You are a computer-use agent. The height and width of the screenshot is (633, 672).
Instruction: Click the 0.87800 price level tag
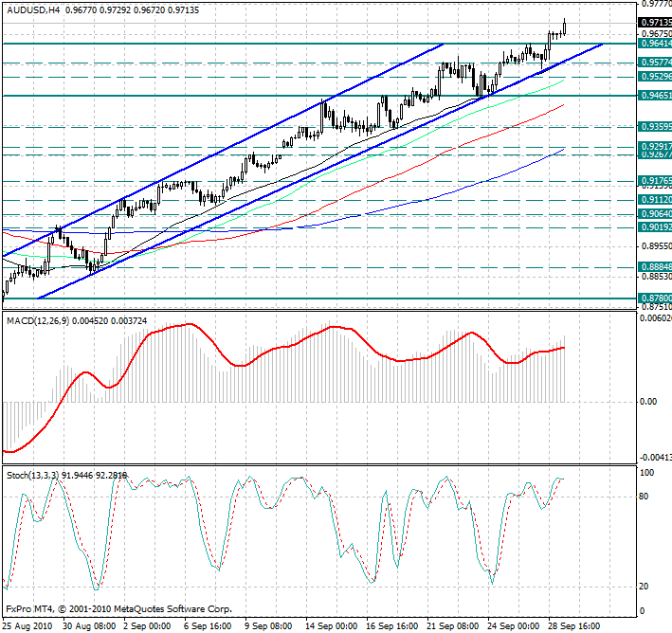pos(653,298)
